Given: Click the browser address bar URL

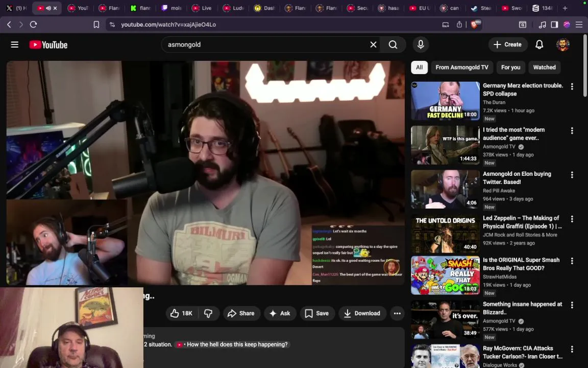Looking at the screenshot, I should click(x=168, y=25).
